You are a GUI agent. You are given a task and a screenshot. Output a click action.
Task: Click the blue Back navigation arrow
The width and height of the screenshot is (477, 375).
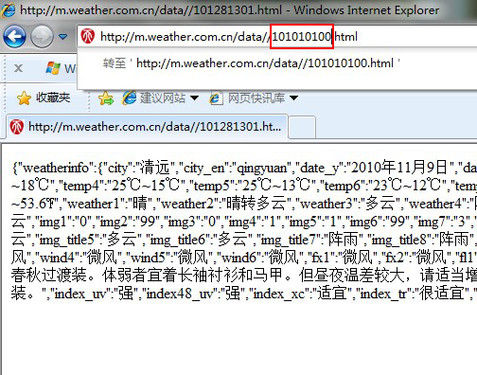pyautogui.click(x=14, y=36)
